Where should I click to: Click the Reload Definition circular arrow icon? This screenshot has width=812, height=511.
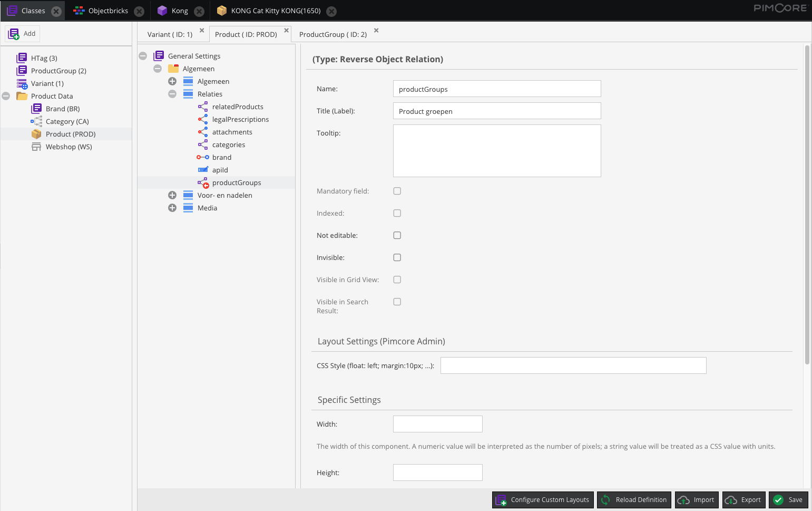605,499
